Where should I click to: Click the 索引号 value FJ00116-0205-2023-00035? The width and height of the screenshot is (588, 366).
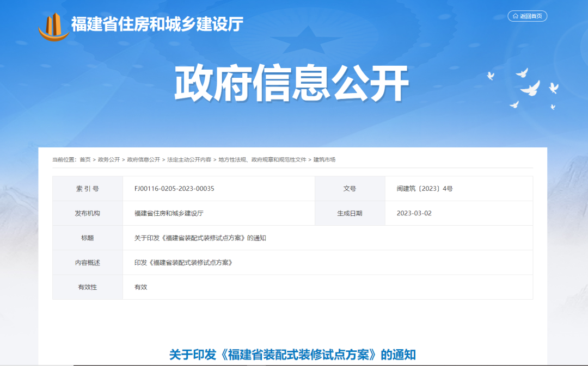174,188
